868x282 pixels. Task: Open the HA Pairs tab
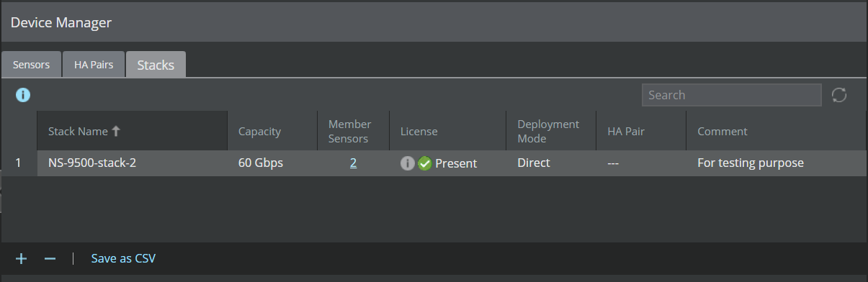pyautogui.click(x=94, y=64)
